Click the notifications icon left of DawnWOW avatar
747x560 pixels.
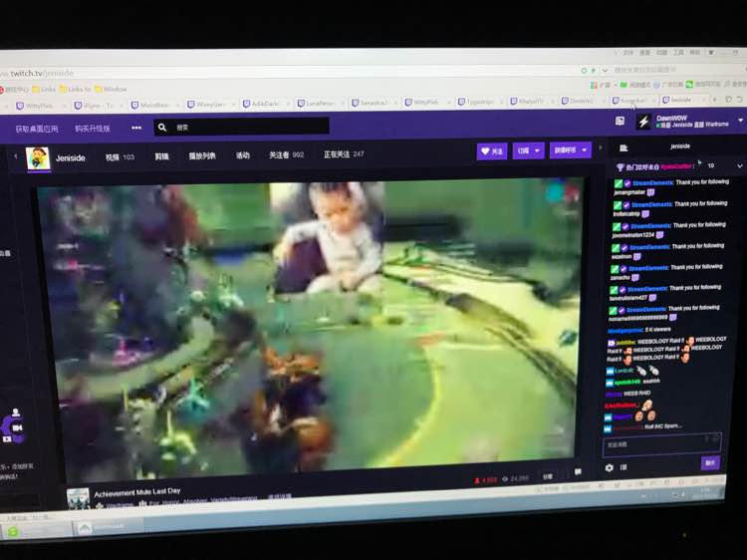click(x=620, y=121)
